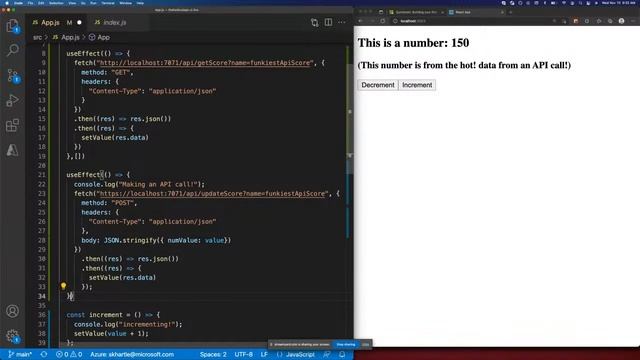Click the App symbol breadcrumb

coord(99,37)
